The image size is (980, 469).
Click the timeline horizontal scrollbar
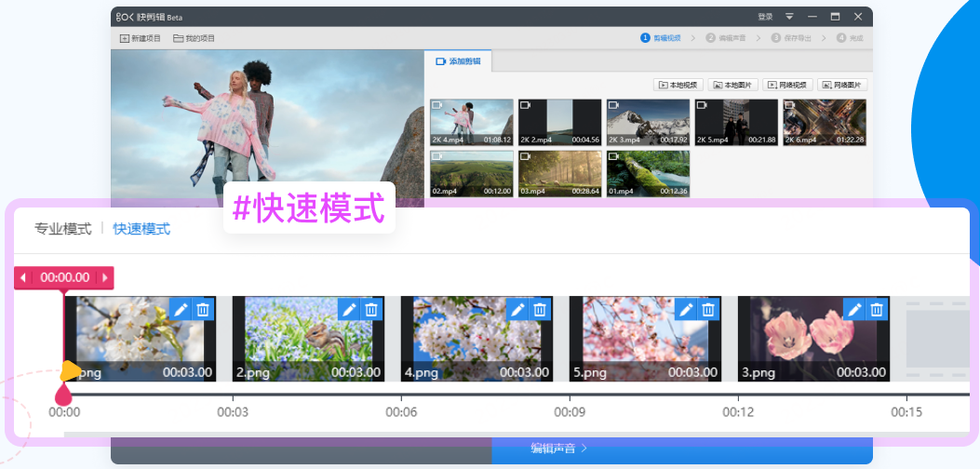[x=517, y=434]
